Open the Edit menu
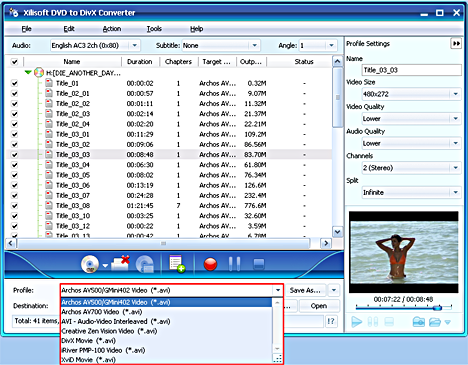This screenshot has height=365, width=468. pyautogui.click(x=69, y=29)
